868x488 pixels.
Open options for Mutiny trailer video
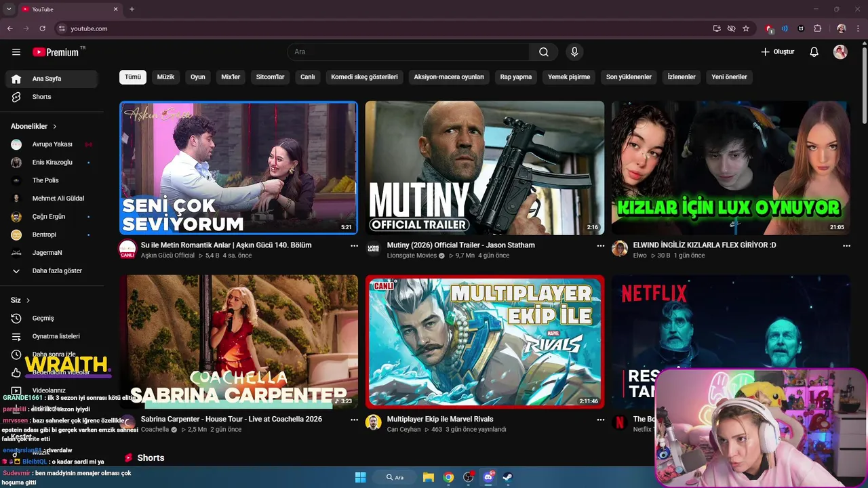point(600,246)
